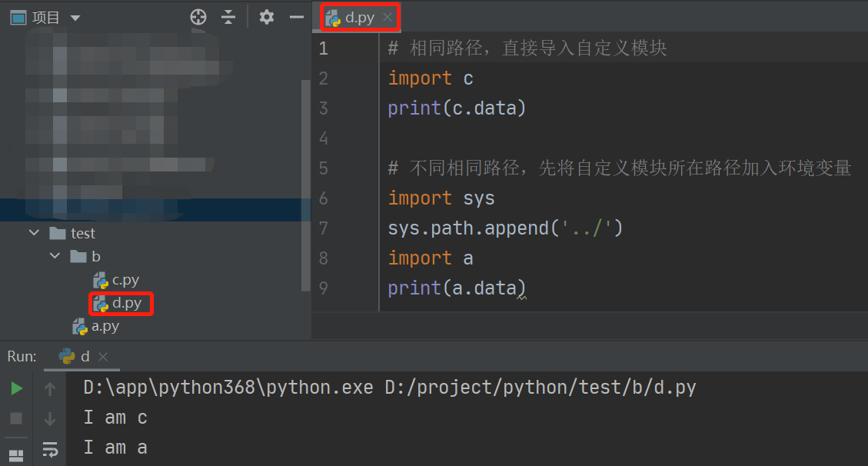The image size is (868, 466).
Task: Open the Project view dropdown
Action: (x=75, y=18)
